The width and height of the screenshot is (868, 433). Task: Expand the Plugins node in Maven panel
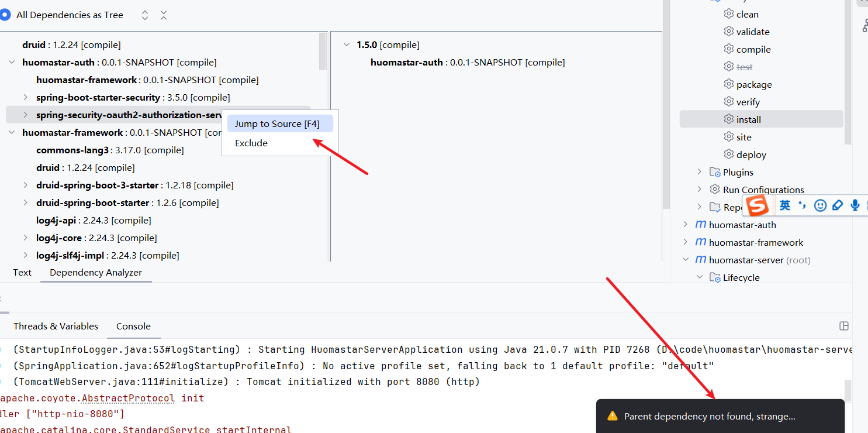tap(700, 172)
